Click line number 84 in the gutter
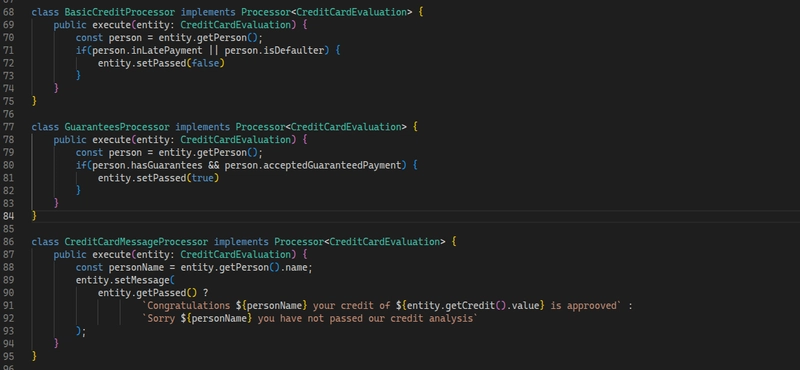Image resolution: width=800 pixels, height=370 pixels. (x=9, y=216)
